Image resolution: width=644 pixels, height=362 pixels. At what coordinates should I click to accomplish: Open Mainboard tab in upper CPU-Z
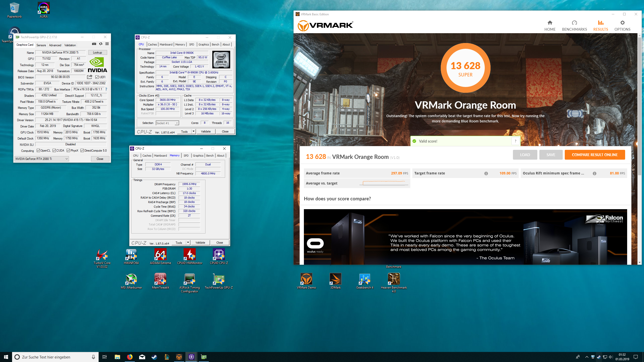(x=166, y=44)
